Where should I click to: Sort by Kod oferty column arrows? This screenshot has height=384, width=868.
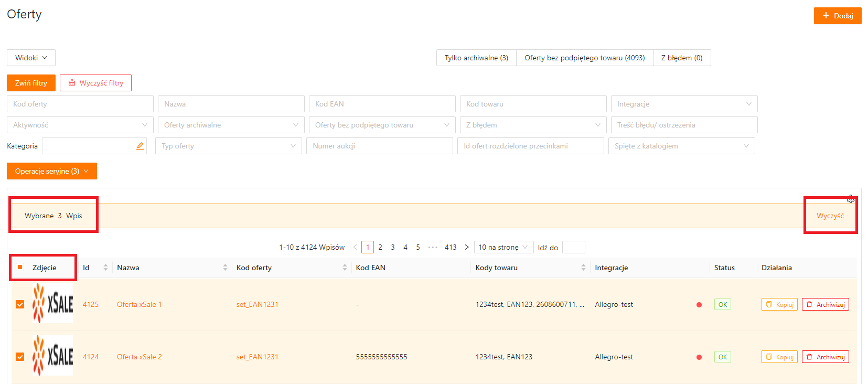pos(345,268)
